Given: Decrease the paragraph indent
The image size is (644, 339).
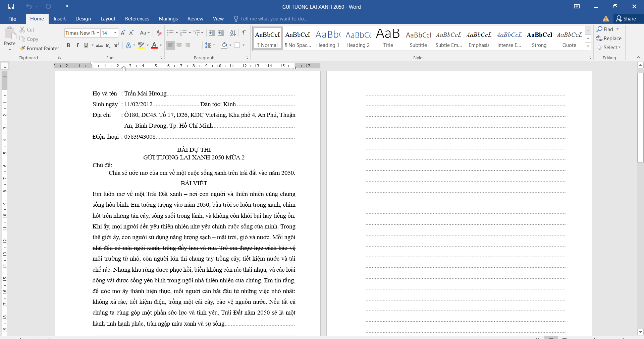Looking at the screenshot, I should point(212,33).
